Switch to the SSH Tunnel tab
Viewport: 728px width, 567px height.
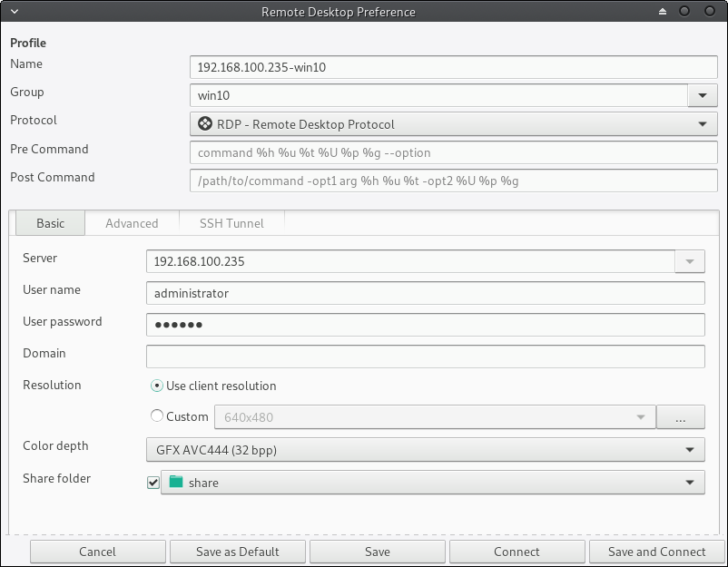(231, 223)
